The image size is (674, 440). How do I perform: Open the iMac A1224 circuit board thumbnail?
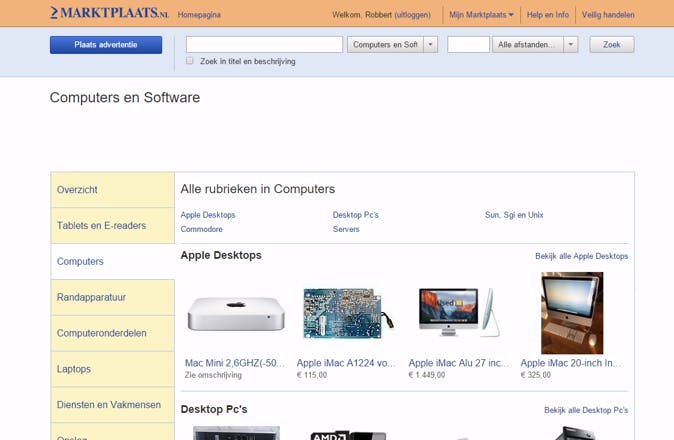(x=348, y=313)
